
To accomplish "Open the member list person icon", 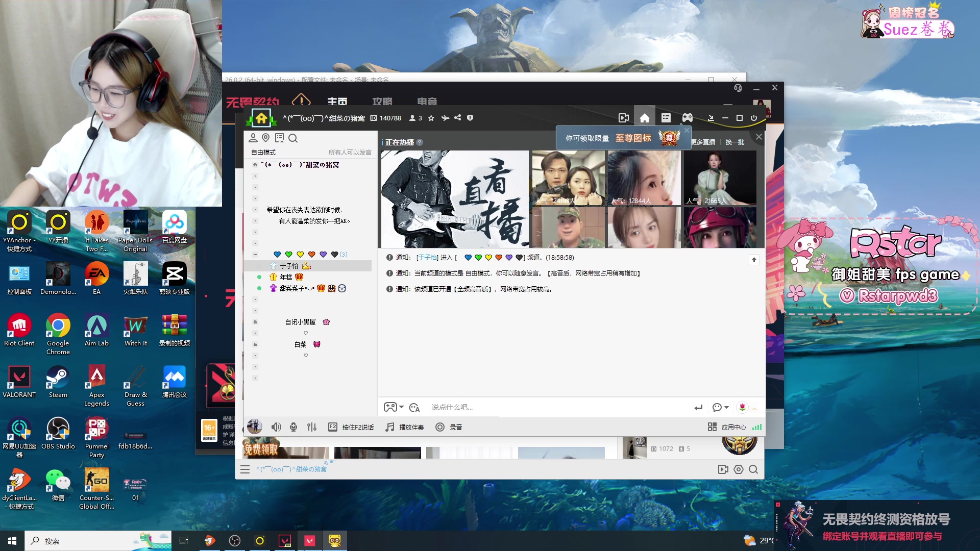I will click(253, 138).
